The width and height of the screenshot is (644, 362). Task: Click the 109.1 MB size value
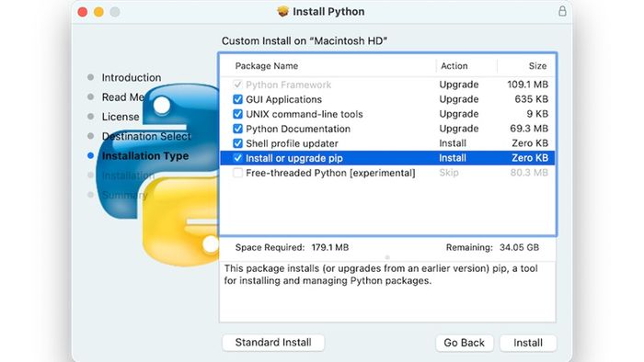[x=528, y=85]
